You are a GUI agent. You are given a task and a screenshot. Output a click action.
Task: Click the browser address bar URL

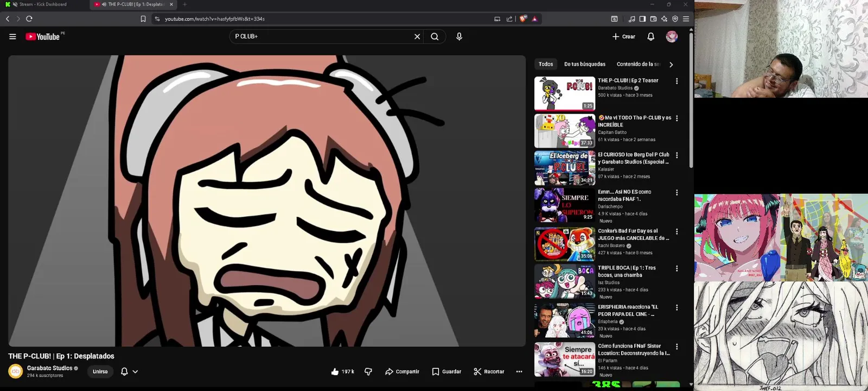click(x=215, y=19)
